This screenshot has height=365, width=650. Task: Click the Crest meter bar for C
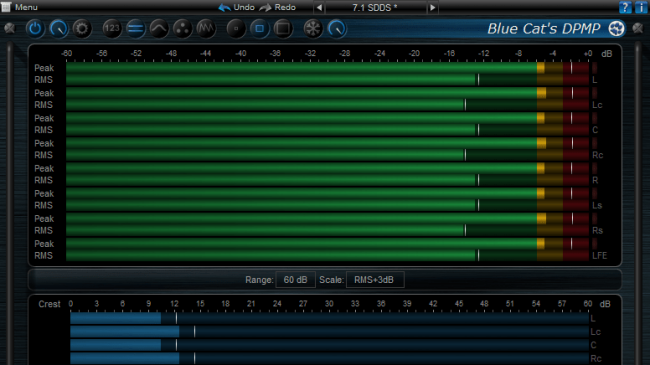click(x=330, y=345)
